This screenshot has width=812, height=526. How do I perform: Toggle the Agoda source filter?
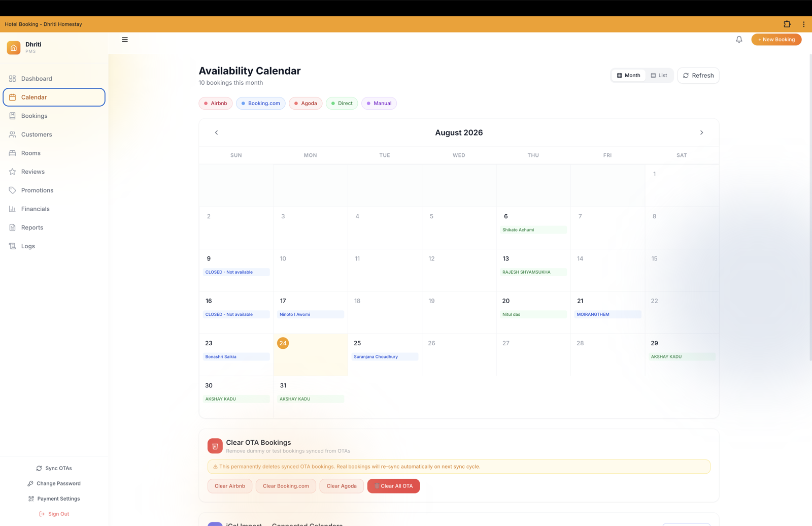pos(306,103)
